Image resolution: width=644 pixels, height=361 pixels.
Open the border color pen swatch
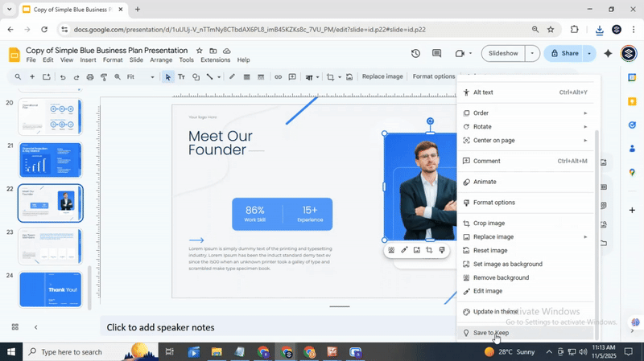[x=232, y=77]
